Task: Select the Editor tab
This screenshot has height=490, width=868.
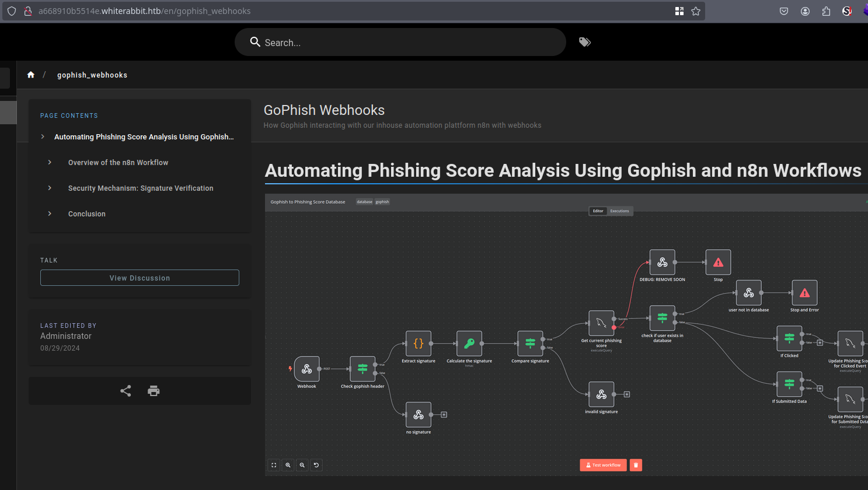Action: pos(598,211)
